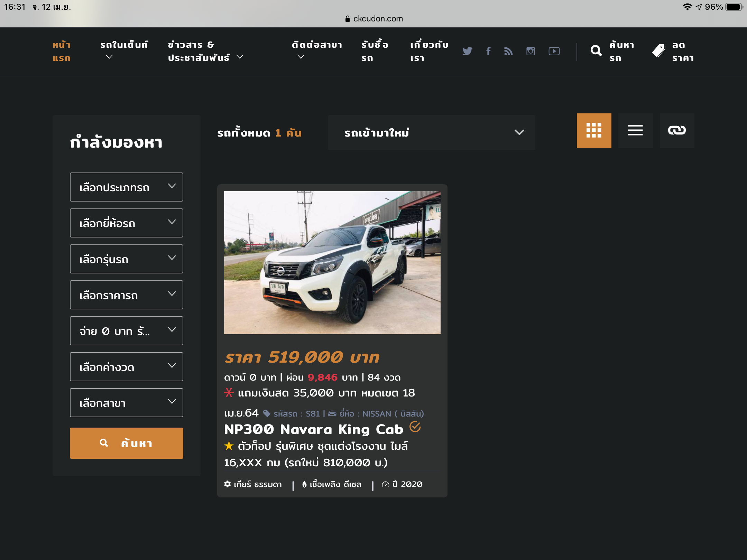Open the เลือกประเภทรถ car type dropdown
This screenshot has width=747, height=560.
[x=126, y=187]
